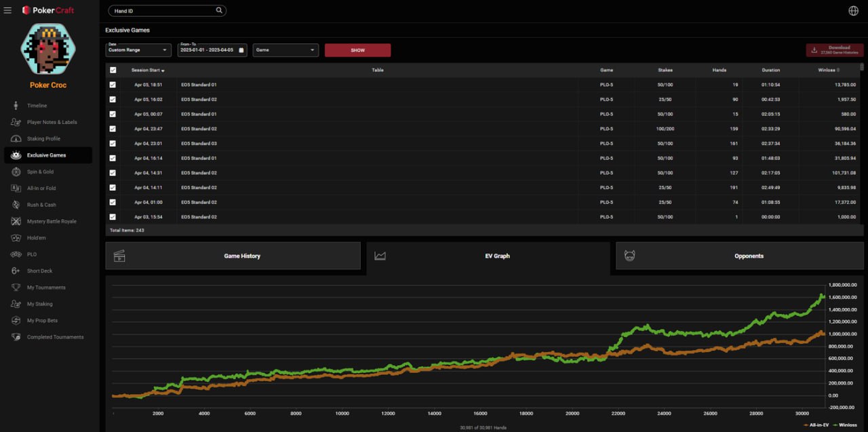Uncheck the Apr 04, 16:14 session checkbox
The width and height of the screenshot is (868, 432).
coord(113,158)
